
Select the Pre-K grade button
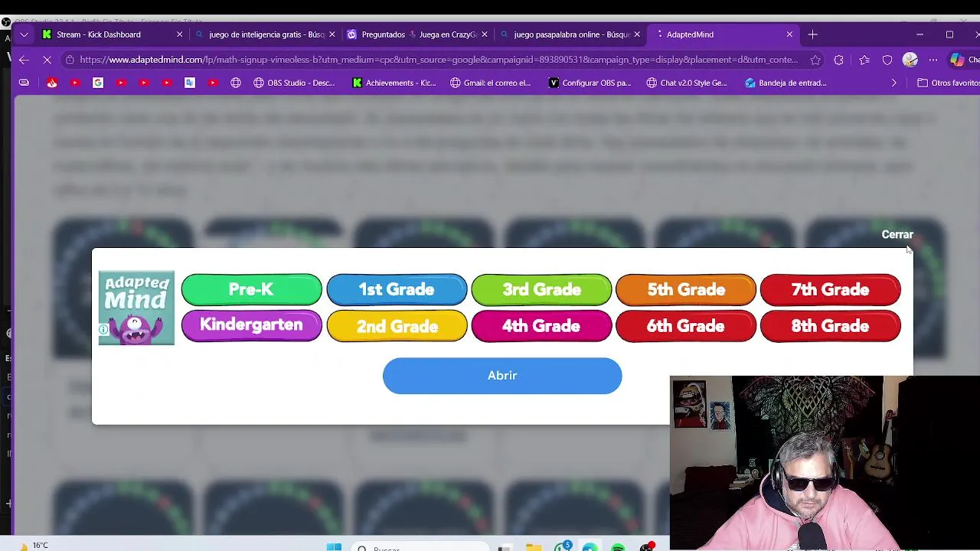(x=251, y=289)
